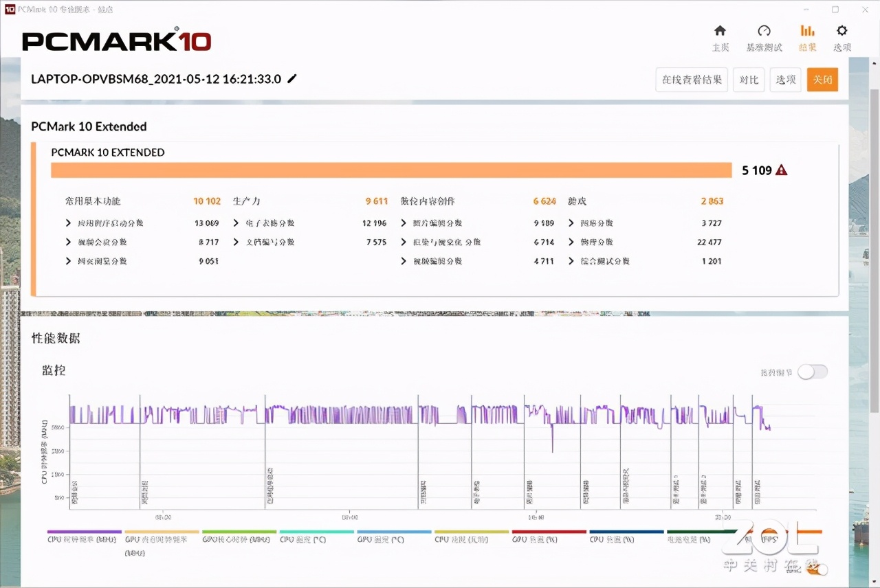Toggle blue GPU temperature legend
The image size is (880, 588).
pos(394,537)
